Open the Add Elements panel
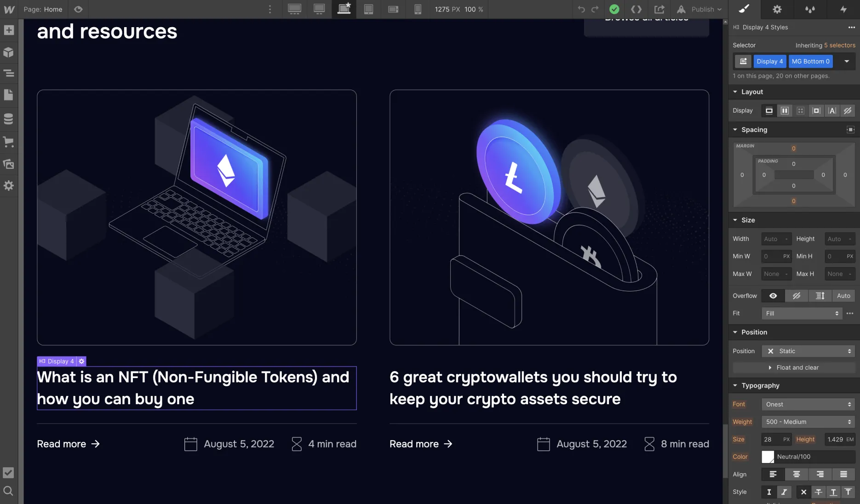 click(9, 30)
